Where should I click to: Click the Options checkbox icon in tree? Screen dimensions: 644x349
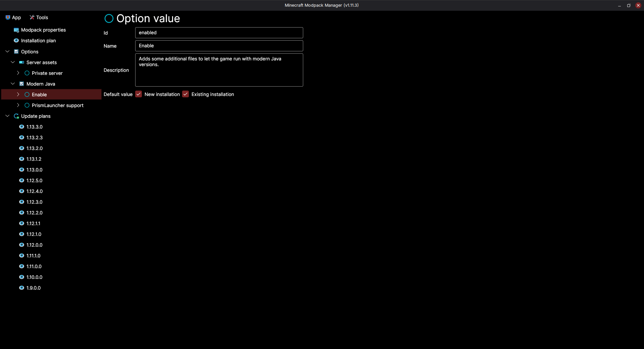click(x=16, y=52)
